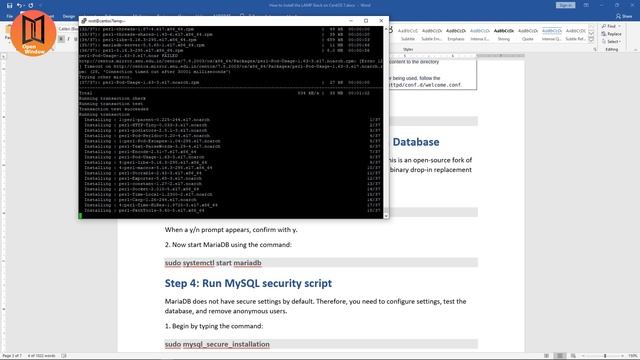
Task: Click the zoom percentage value
Action: coord(633,356)
